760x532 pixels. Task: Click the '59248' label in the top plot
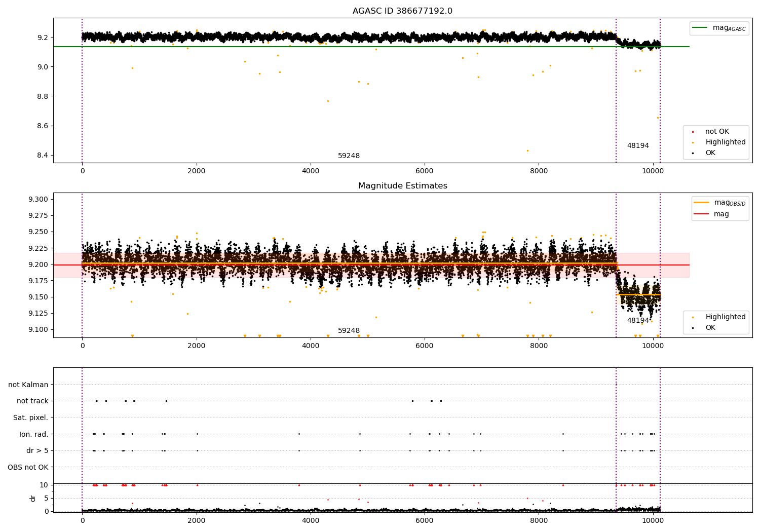[349, 156]
